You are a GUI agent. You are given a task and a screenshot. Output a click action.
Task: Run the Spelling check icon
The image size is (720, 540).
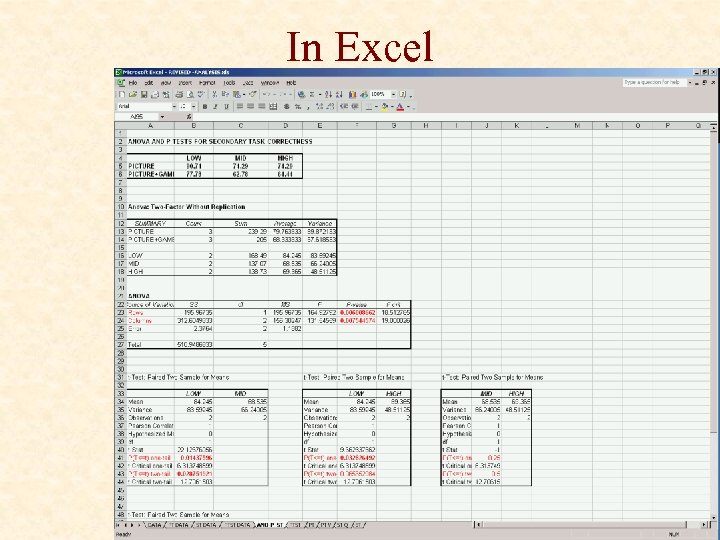click(x=201, y=94)
